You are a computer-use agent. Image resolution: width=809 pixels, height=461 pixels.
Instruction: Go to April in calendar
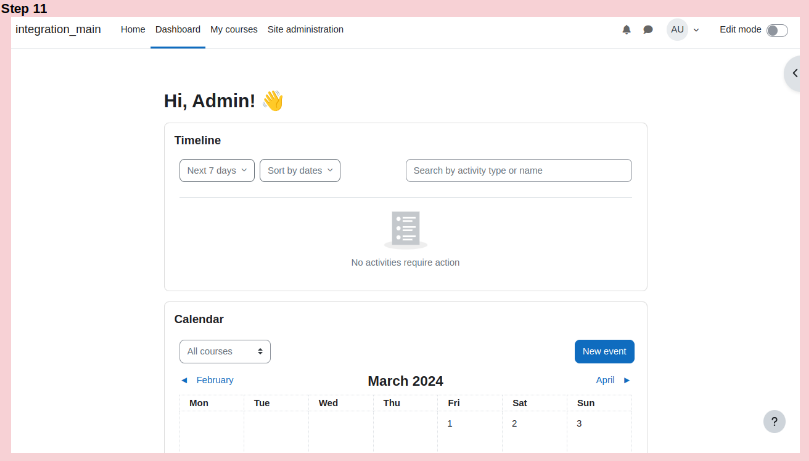[x=605, y=380]
